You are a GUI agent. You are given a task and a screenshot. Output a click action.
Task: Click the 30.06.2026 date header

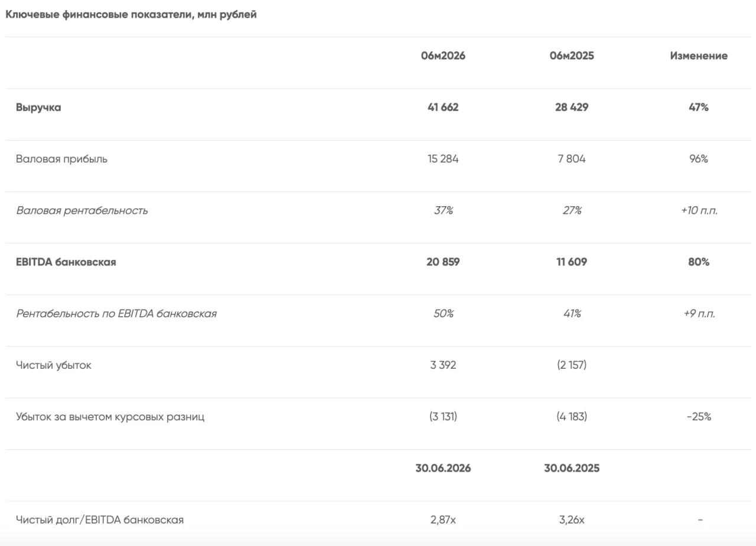(x=443, y=468)
